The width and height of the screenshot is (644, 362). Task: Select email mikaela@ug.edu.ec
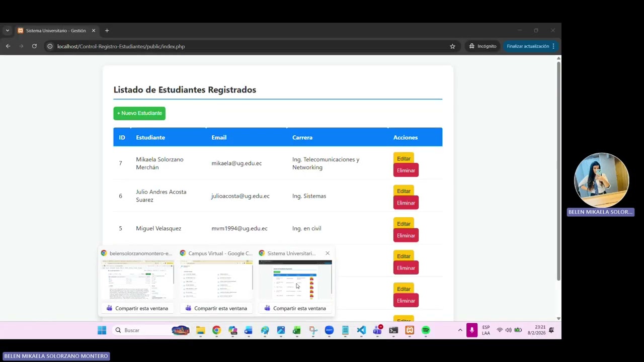click(x=236, y=163)
